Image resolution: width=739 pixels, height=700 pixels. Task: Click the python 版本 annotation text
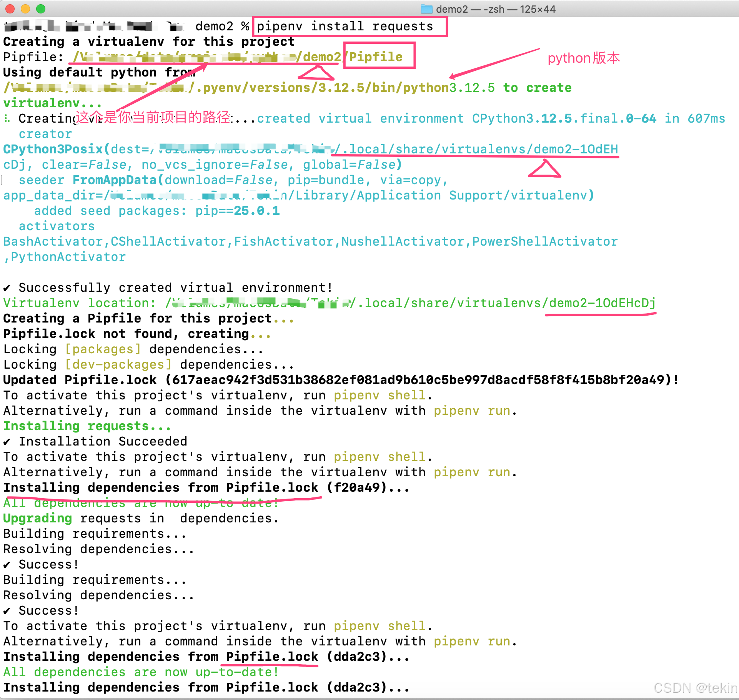tap(584, 58)
